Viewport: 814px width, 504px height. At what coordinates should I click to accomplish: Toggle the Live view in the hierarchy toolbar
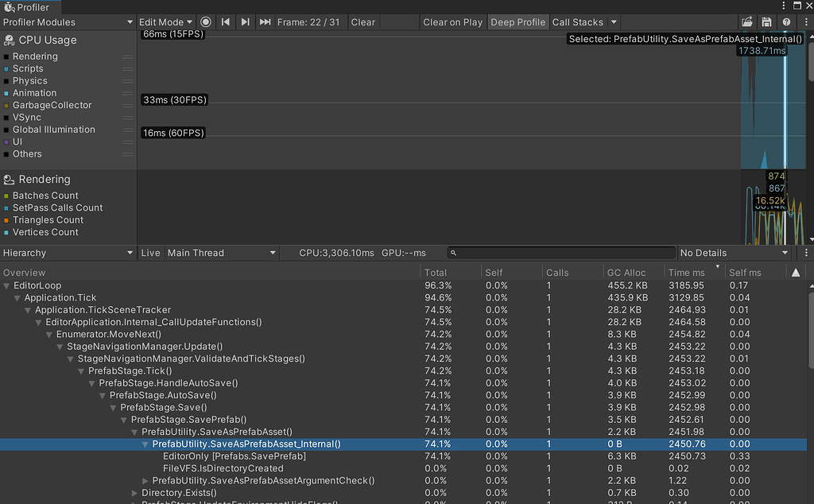150,252
